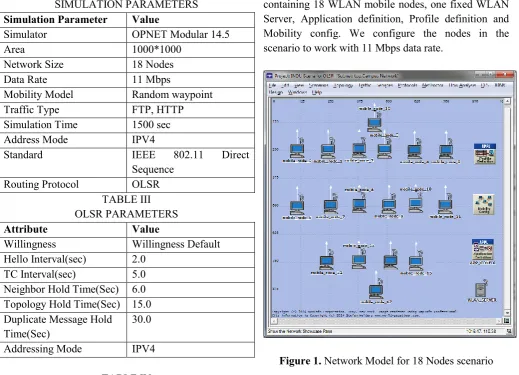Screen dimensions: 519x375
Task: Open the Topology menu
Action: 343,85
